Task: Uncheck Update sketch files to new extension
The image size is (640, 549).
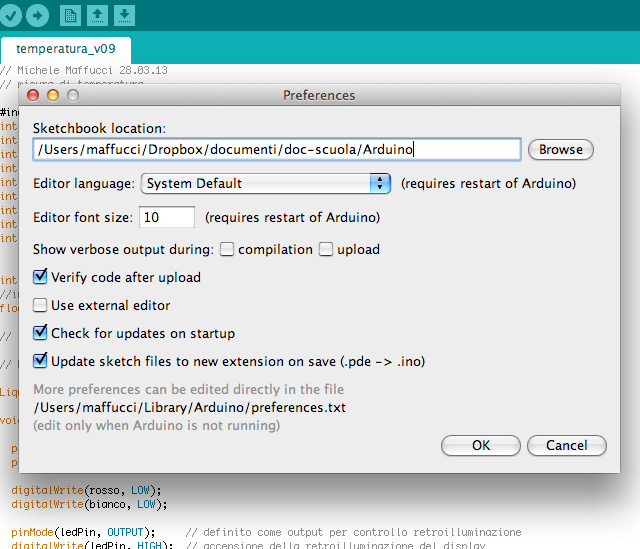Action: tap(41, 361)
